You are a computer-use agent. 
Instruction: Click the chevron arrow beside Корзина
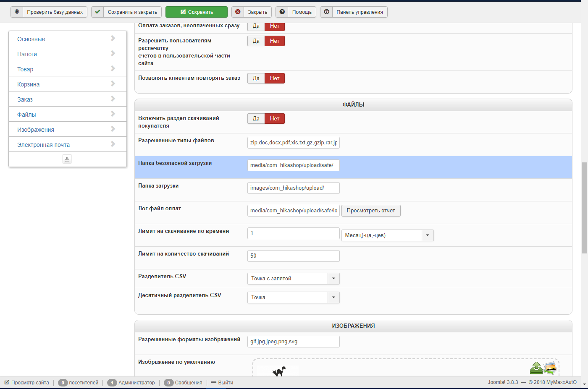tap(113, 84)
